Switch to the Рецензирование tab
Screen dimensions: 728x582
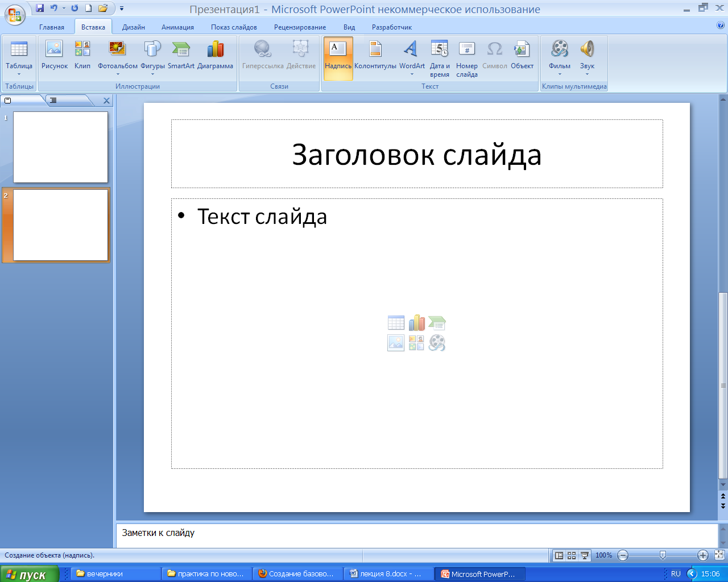(x=300, y=27)
